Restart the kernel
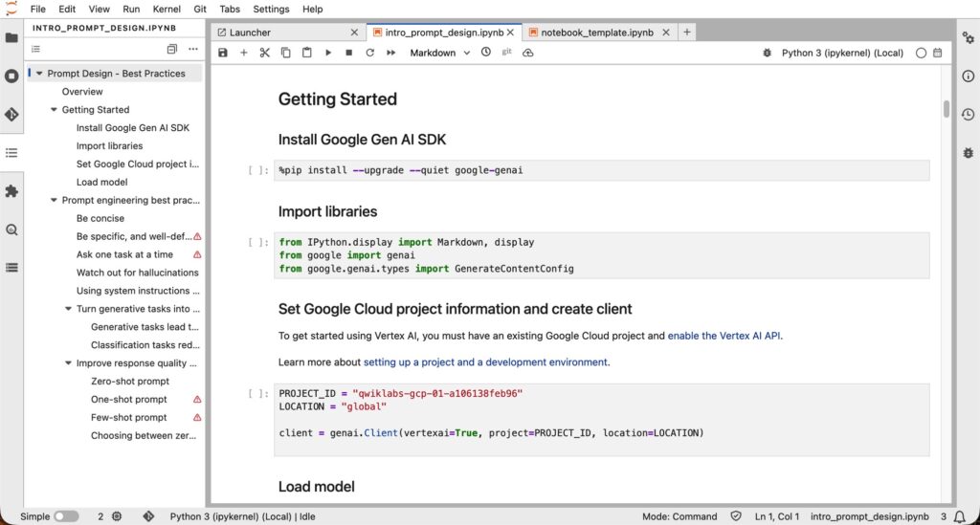980x525 pixels. 370,53
